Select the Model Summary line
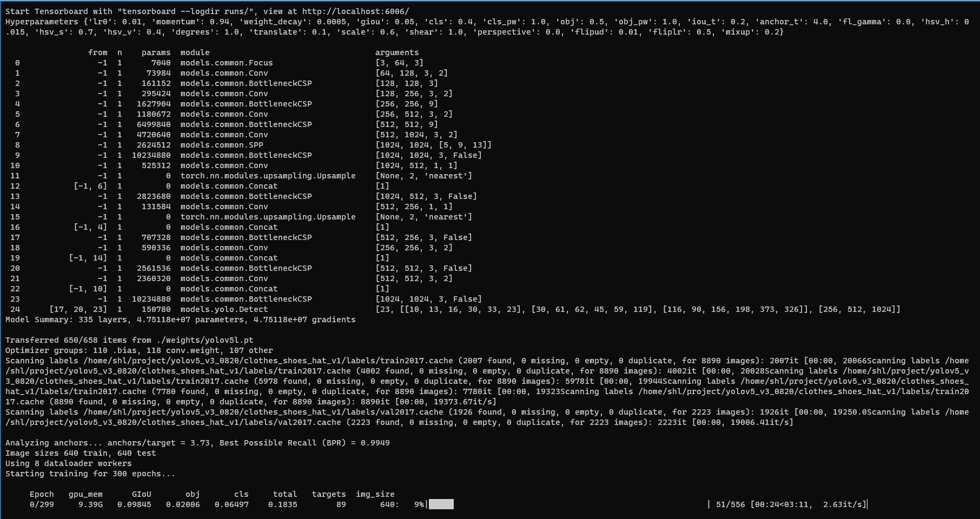This screenshot has width=980, height=519. (178, 320)
